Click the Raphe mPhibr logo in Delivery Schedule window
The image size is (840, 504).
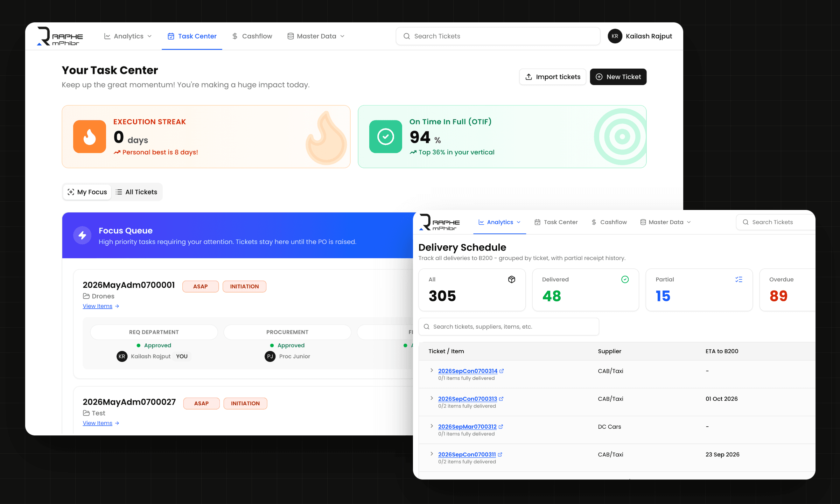439,222
